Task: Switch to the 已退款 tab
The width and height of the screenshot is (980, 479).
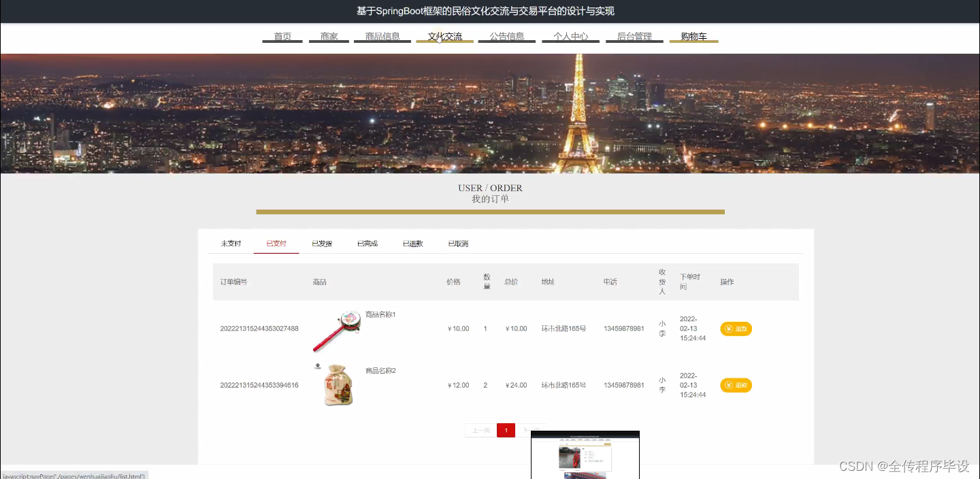Action: coord(412,243)
